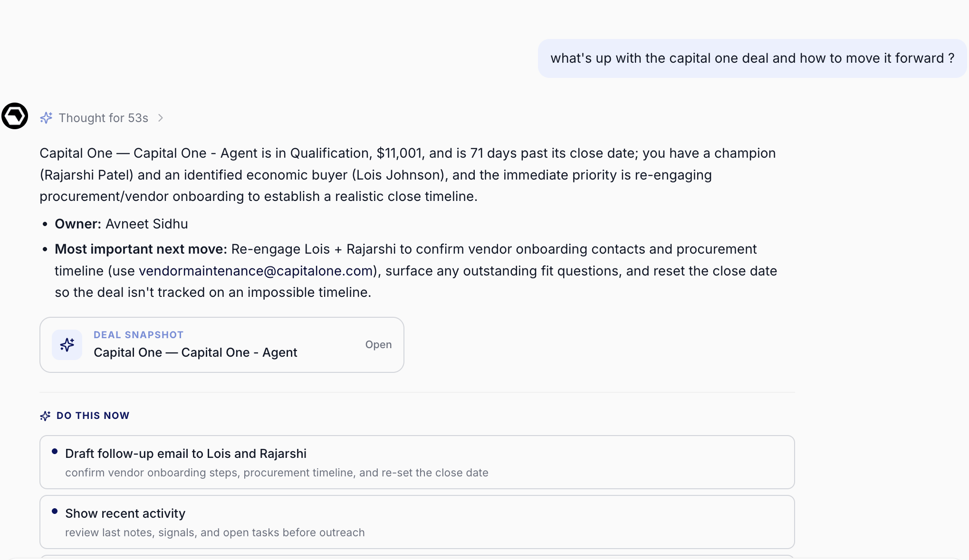This screenshot has width=969, height=560.
Task: Click the assistant avatar logo icon
Action: tap(15, 116)
